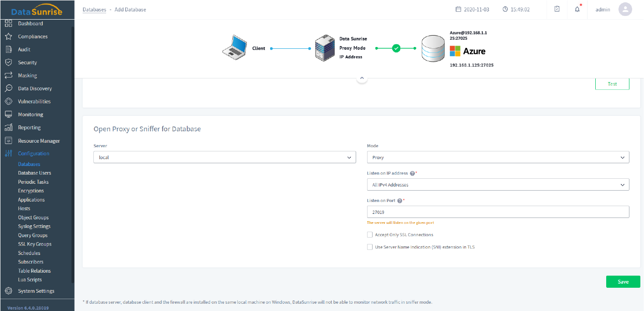Open the Server dropdown showing local
Viewport: 644px width, 311px height.
click(224, 157)
